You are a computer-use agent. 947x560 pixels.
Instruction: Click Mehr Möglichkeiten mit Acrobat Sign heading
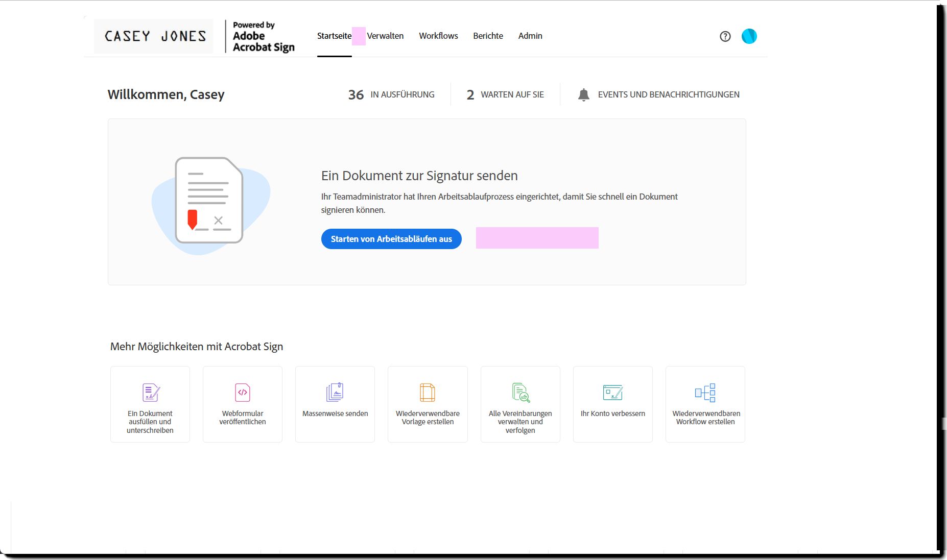[197, 347]
